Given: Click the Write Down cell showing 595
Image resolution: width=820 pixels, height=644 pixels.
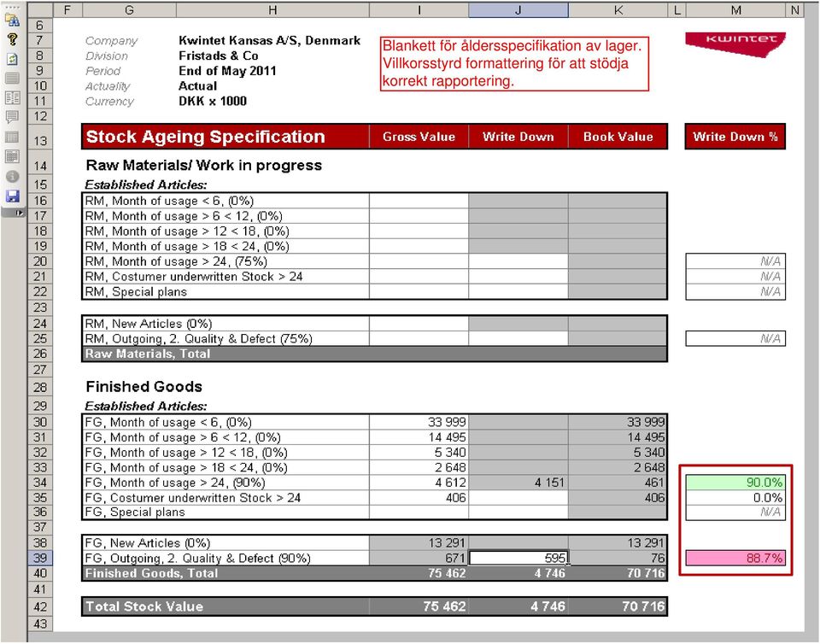Looking at the screenshot, I should click(x=518, y=559).
